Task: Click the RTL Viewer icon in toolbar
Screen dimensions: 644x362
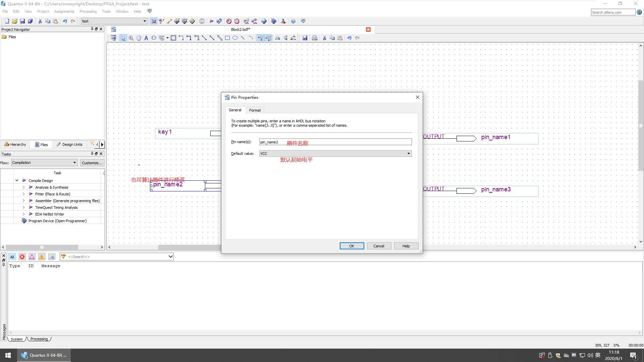Action: coord(283,21)
